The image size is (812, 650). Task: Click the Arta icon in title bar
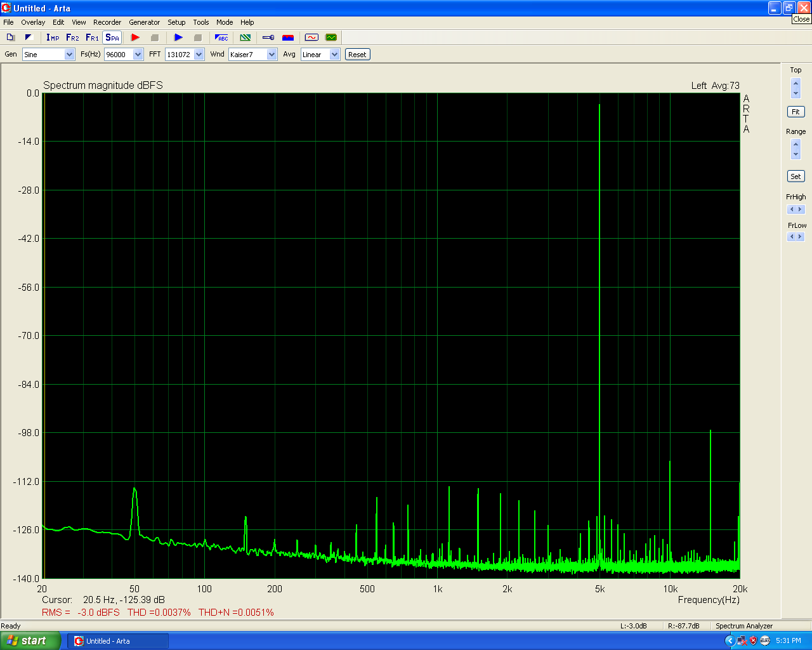tap(6, 8)
